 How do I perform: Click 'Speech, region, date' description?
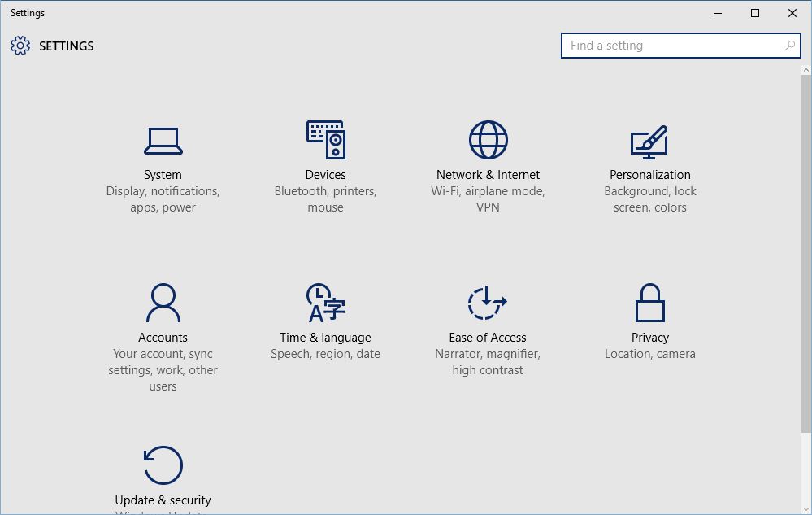click(325, 354)
